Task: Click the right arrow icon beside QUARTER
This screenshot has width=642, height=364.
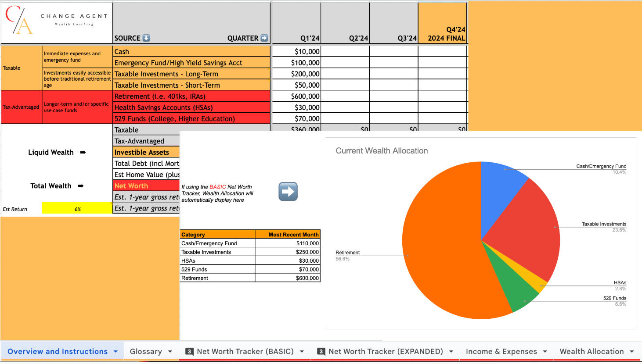Action: coord(264,38)
